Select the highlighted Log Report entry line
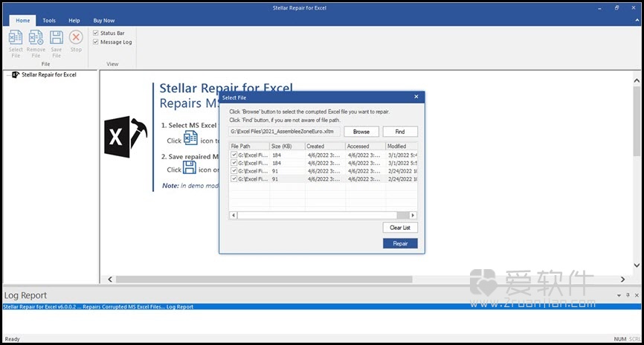Screen dimensions: 644x345 click(x=321, y=307)
